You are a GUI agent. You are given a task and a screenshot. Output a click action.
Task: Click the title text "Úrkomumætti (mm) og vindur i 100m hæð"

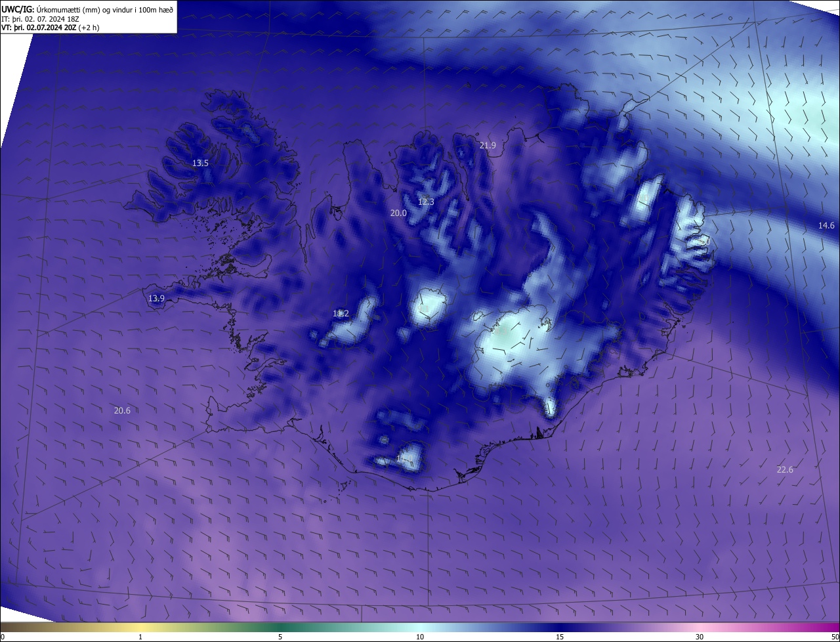click(x=105, y=9)
